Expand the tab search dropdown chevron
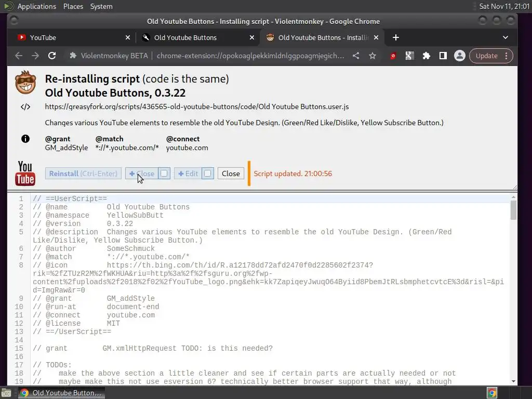 (x=506, y=37)
